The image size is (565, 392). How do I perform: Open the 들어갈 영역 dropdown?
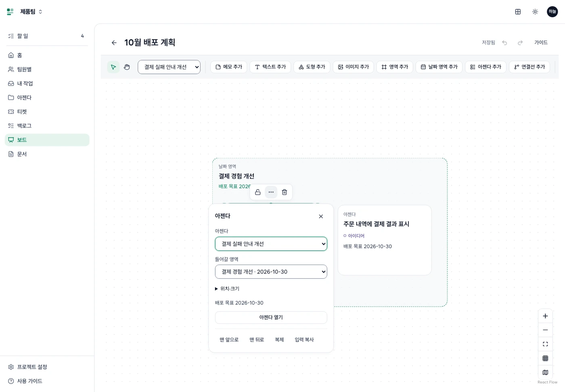(271, 272)
